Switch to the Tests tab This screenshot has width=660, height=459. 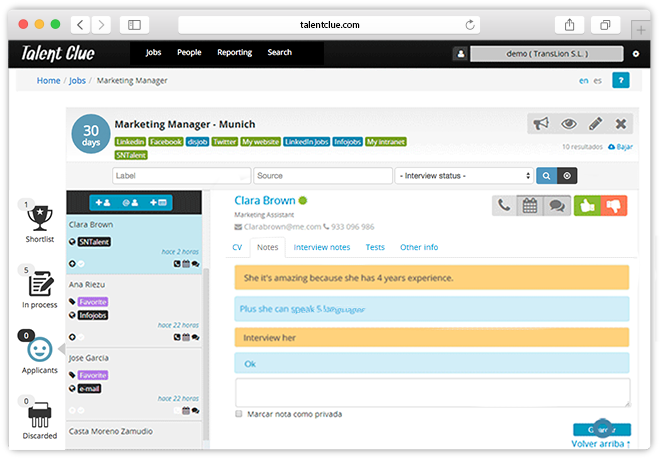tap(375, 247)
